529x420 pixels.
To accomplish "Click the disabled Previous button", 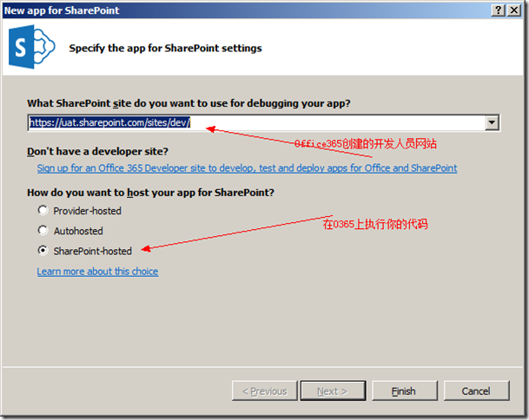I will [264, 391].
